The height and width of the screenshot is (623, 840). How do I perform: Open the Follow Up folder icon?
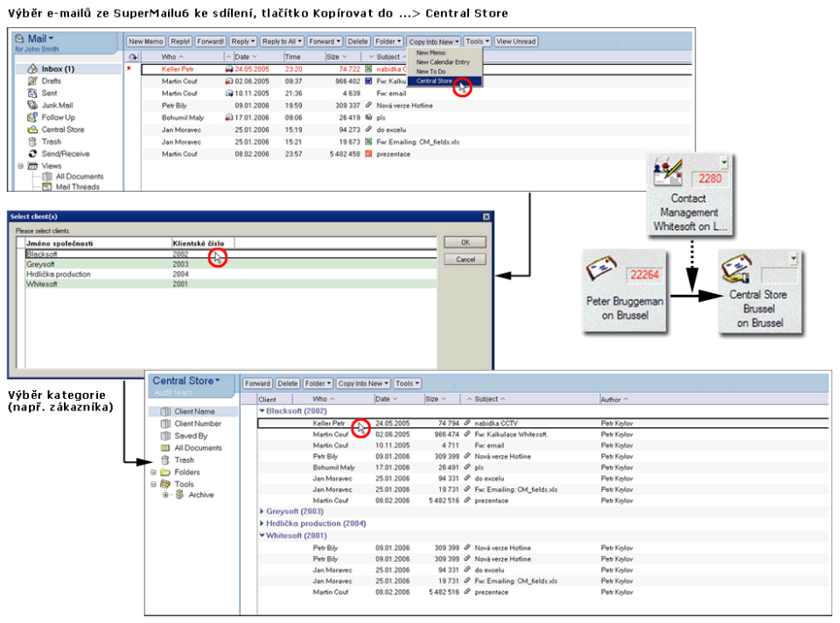pyautogui.click(x=32, y=117)
